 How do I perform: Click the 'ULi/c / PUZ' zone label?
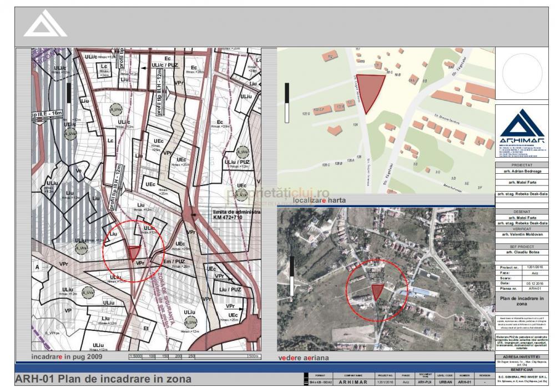[x=165, y=65]
